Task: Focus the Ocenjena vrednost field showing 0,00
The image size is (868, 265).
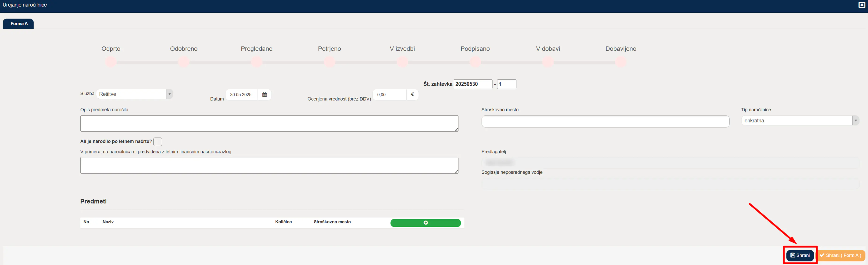Action: pyautogui.click(x=389, y=94)
